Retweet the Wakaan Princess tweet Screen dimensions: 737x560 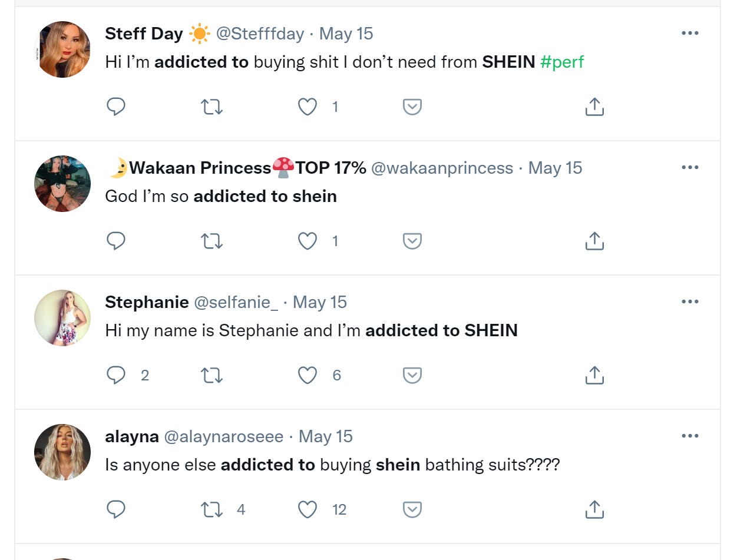coord(211,241)
